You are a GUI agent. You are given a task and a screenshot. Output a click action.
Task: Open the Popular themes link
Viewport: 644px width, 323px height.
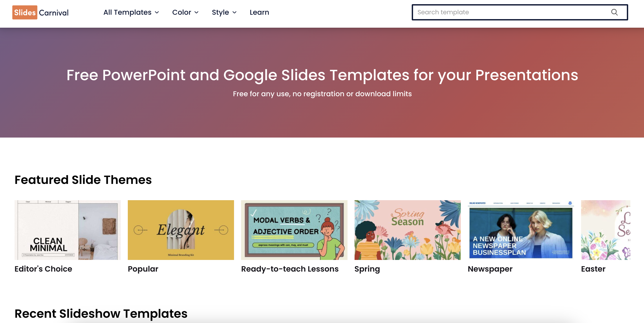point(143,269)
